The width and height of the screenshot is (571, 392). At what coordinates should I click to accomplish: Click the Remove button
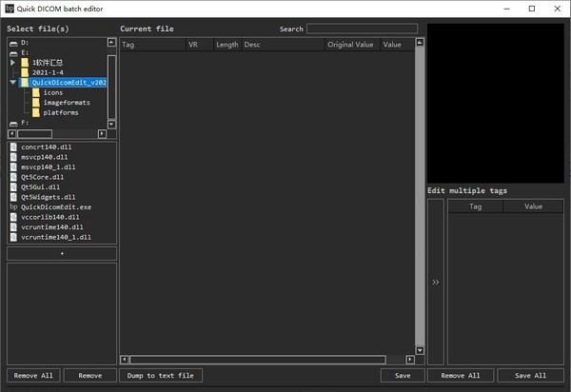[90, 375]
